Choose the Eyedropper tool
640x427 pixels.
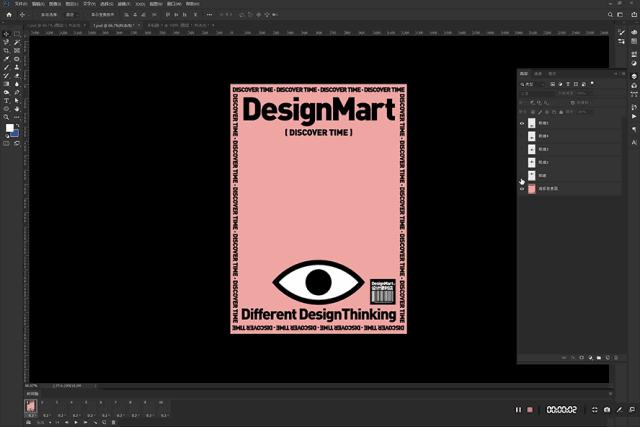tap(6, 59)
